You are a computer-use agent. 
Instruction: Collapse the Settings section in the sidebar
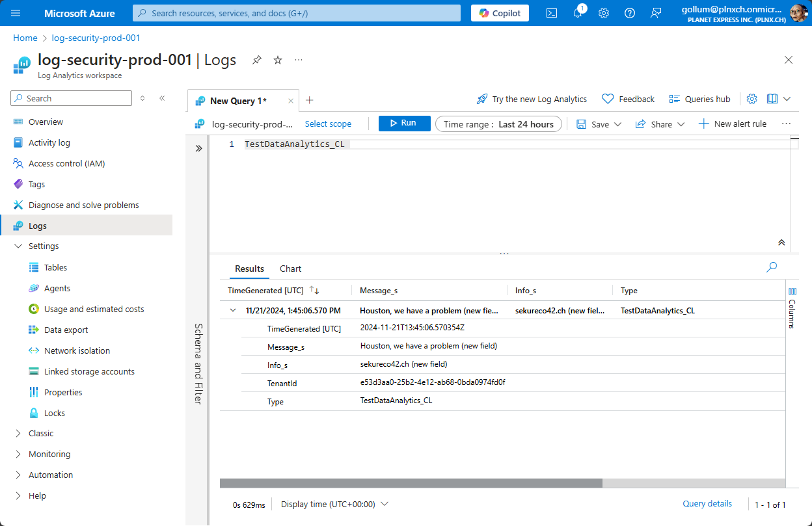pos(18,246)
